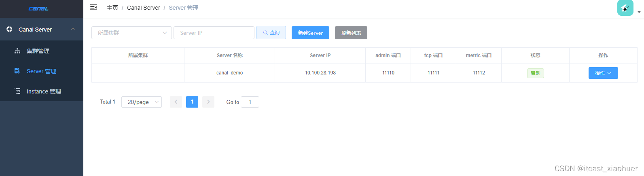Click the Server 管理 document icon
The image size is (644, 176).
pyautogui.click(x=17, y=71)
